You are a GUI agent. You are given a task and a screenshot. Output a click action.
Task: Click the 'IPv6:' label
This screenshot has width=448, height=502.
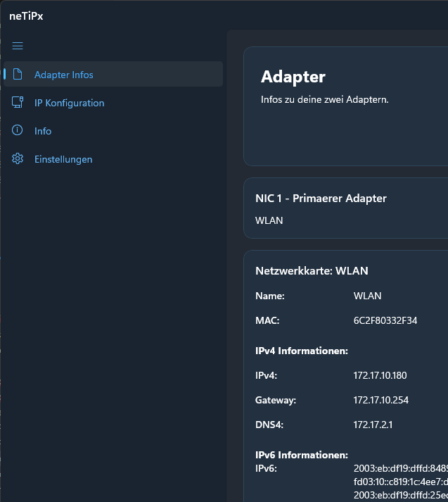pos(266,468)
